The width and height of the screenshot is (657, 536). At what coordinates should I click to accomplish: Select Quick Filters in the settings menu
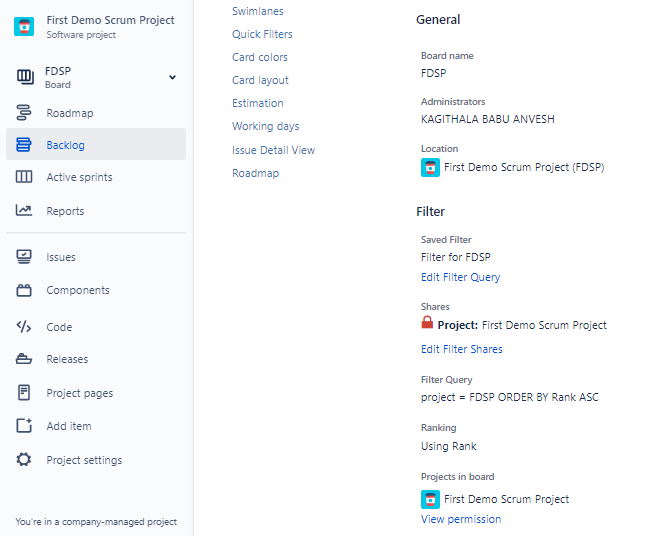(x=262, y=34)
